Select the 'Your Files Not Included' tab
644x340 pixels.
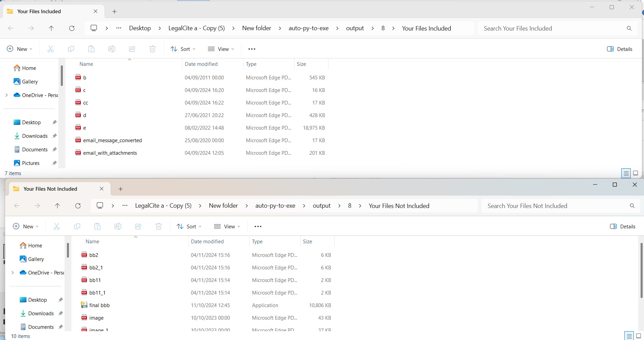pyautogui.click(x=50, y=189)
